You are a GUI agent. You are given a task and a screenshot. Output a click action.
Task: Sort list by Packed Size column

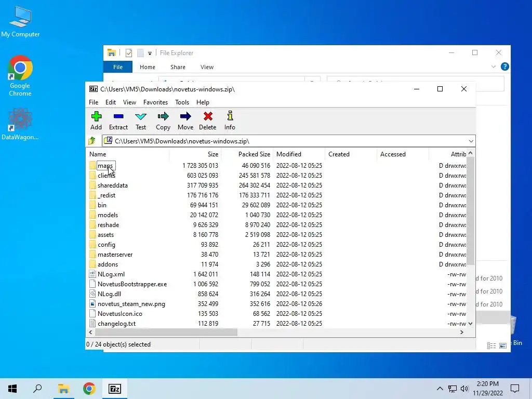tap(247, 154)
